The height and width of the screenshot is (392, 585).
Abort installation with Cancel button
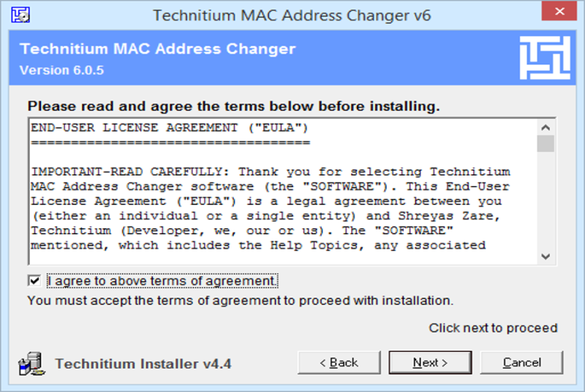pyautogui.click(x=521, y=363)
